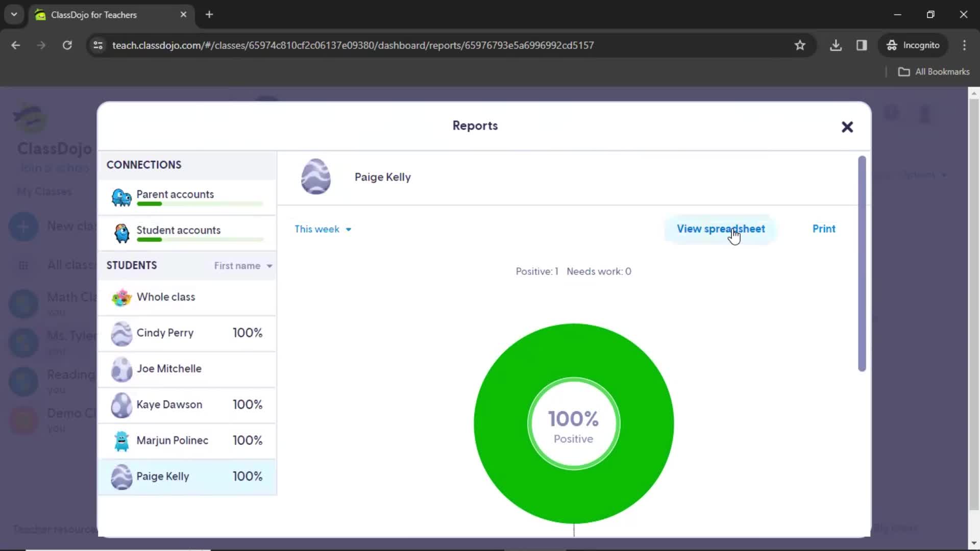Open the All Bookmarks folder

[934, 72]
